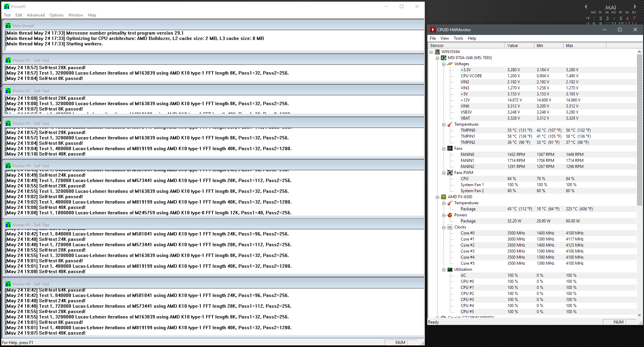Collapse the Fans section
Viewport: 644px width, 347px height.
(444, 149)
